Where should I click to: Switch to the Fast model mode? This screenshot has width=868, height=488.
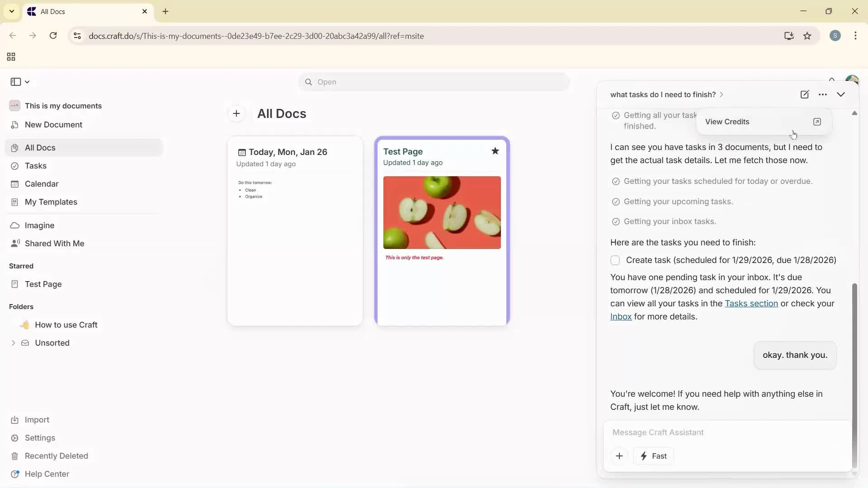pos(654,456)
